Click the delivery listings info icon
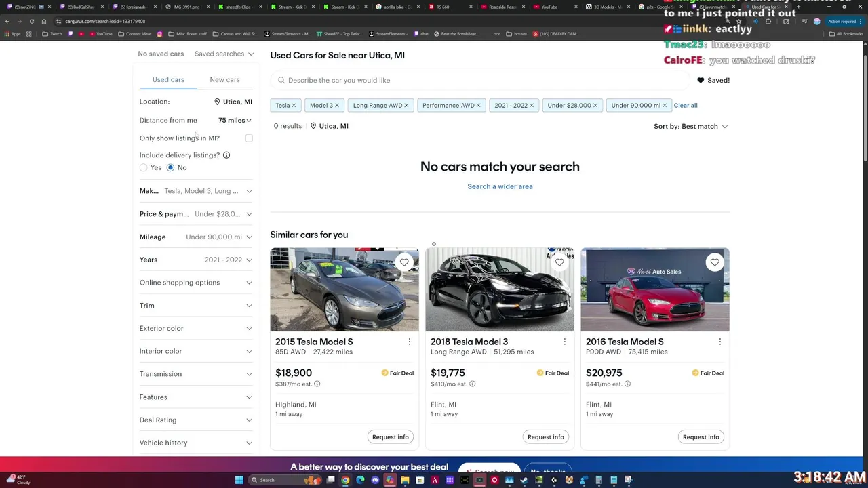Viewport: 868px width, 488px height. [226, 155]
